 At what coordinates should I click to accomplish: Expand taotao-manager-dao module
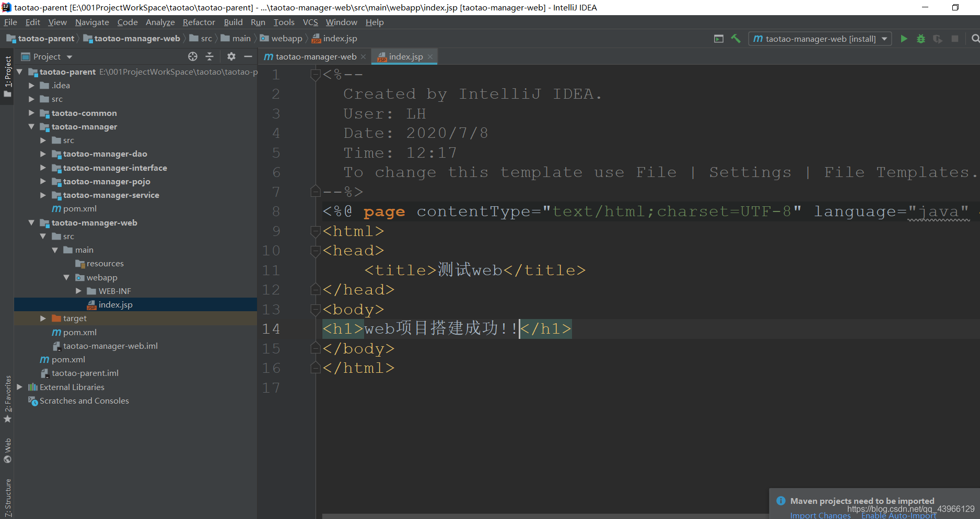point(43,154)
